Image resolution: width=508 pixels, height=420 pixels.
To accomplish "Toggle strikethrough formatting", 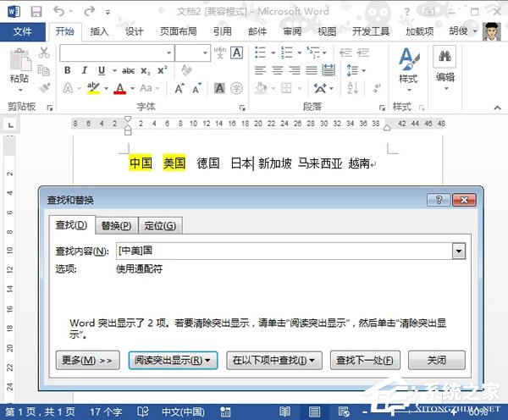I will (x=129, y=70).
